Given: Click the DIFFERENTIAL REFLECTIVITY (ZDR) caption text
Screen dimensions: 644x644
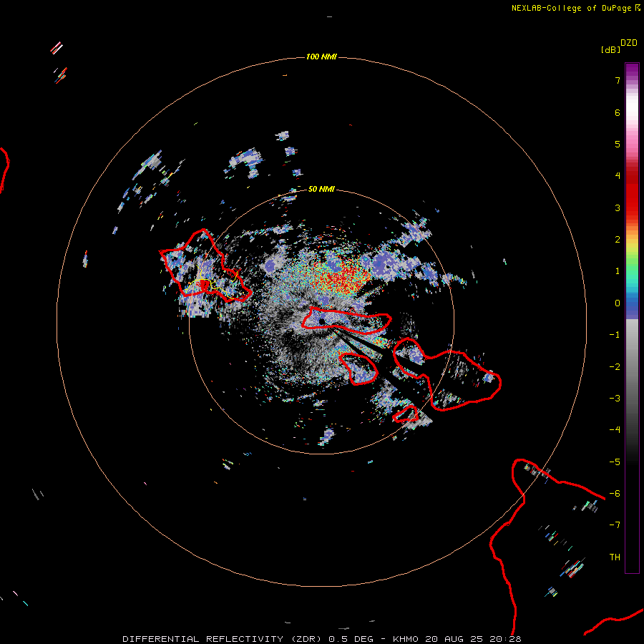Looking at the screenshot, I should (224, 639).
